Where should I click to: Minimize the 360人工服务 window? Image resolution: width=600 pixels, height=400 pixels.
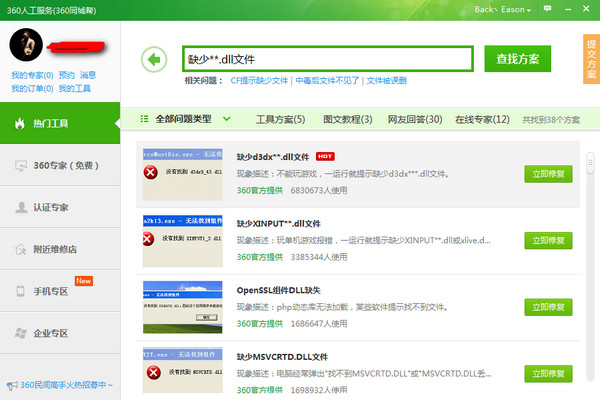point(568,9)
